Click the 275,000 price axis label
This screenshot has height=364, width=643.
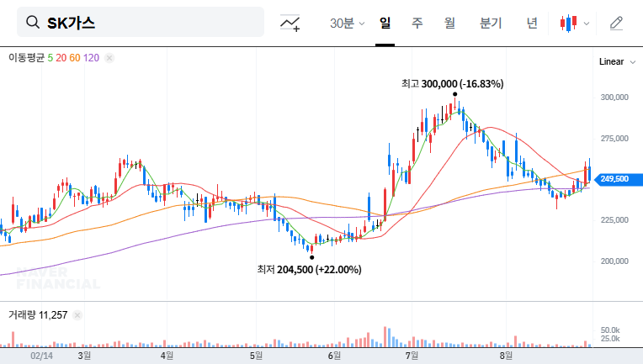614,139
